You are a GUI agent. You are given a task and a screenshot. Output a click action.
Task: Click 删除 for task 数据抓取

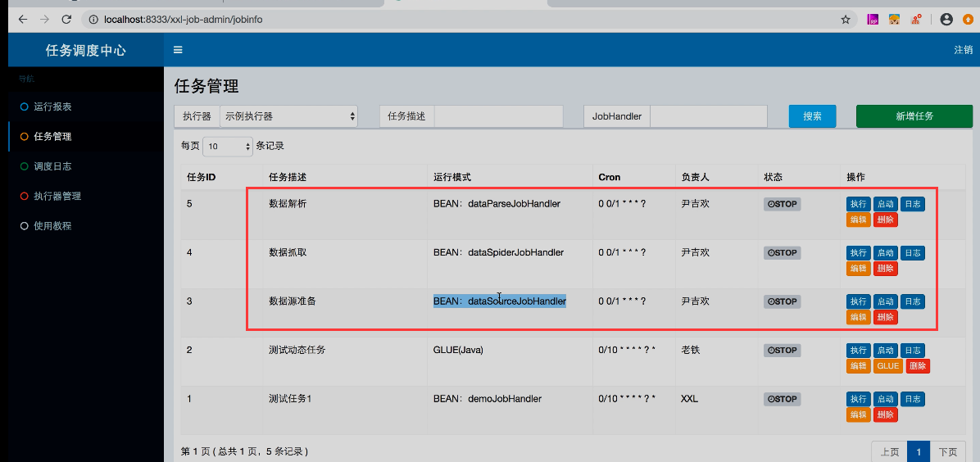click(885, 268)
